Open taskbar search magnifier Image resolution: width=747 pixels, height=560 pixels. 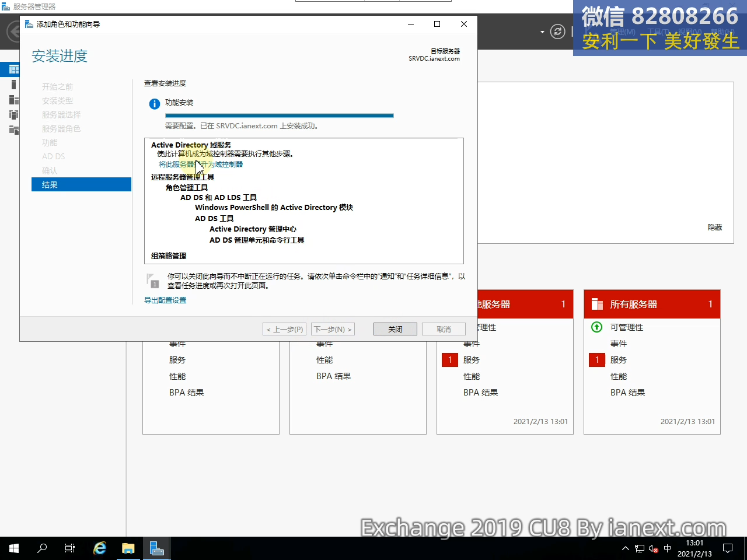click(x=42, y=548)
